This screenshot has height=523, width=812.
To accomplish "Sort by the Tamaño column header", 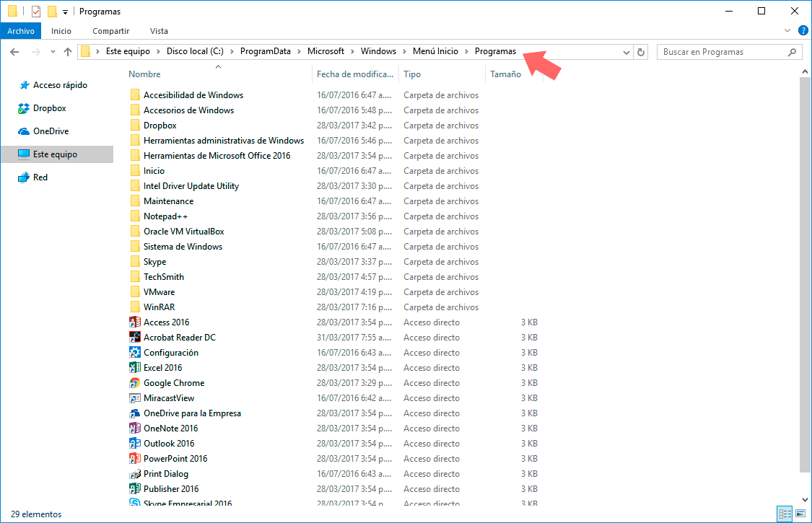I will tap(513, 74).
